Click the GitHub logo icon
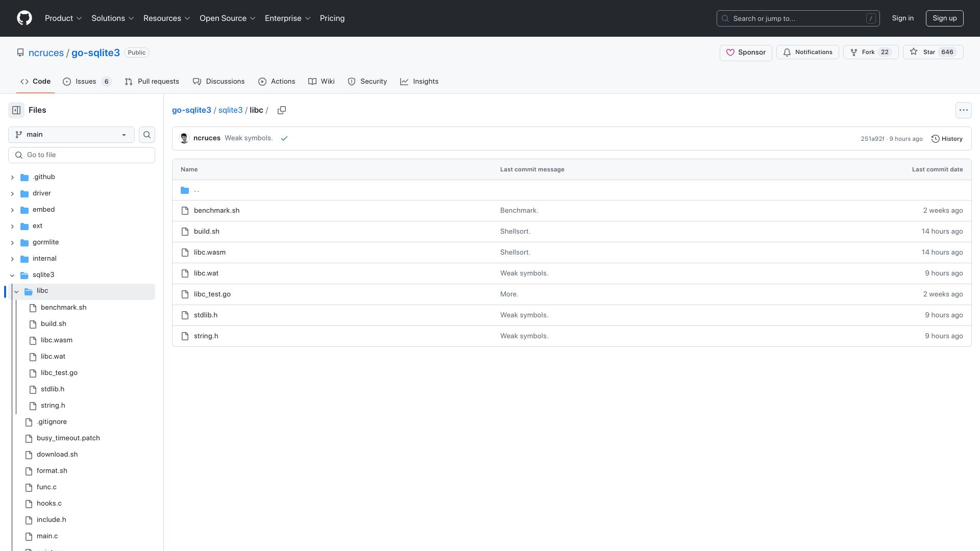 [24, 18]
